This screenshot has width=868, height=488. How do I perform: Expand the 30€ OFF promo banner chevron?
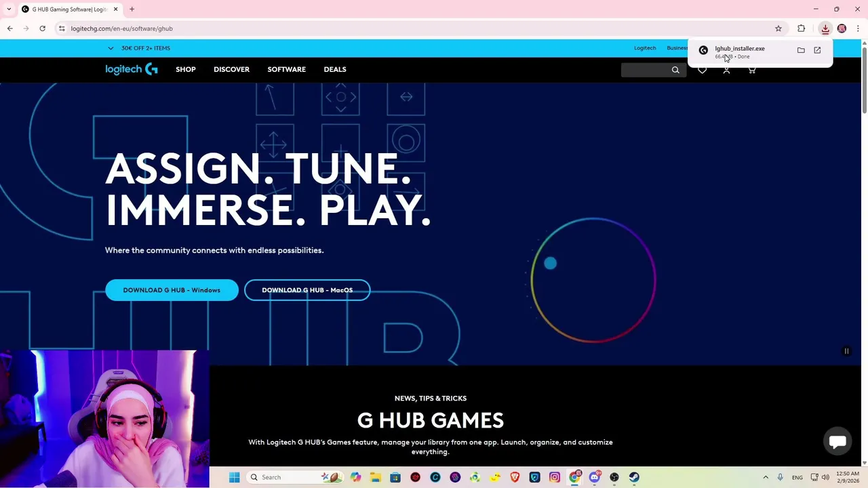click(x=111, y=48)
